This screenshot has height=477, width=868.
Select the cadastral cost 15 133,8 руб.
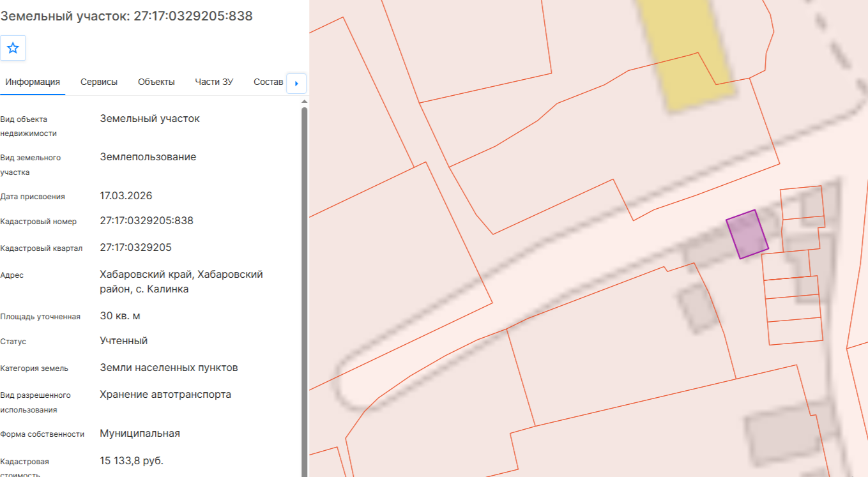[x=132, y=460]
